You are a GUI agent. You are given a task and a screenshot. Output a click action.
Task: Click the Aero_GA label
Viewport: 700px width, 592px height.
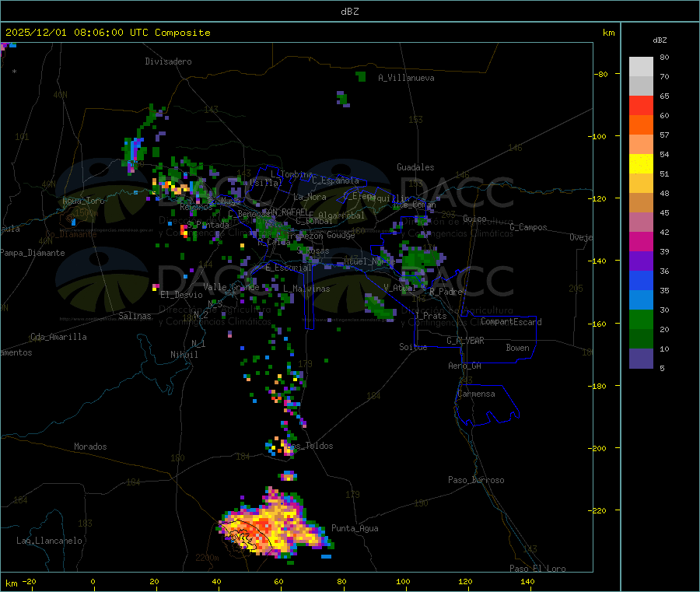[465, 366]
